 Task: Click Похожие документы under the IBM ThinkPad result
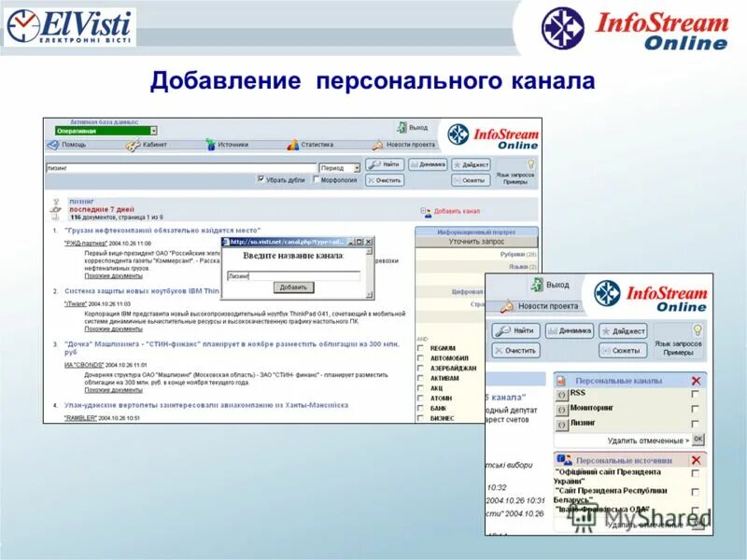(x=113, y=329)
